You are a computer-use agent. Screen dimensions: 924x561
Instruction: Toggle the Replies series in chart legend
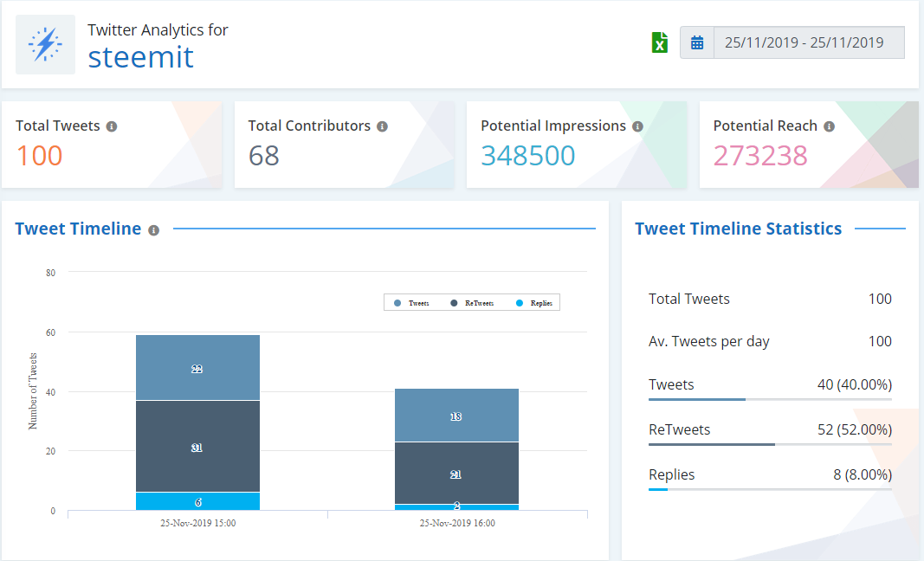pyautogui.click(x=534, y=303)
